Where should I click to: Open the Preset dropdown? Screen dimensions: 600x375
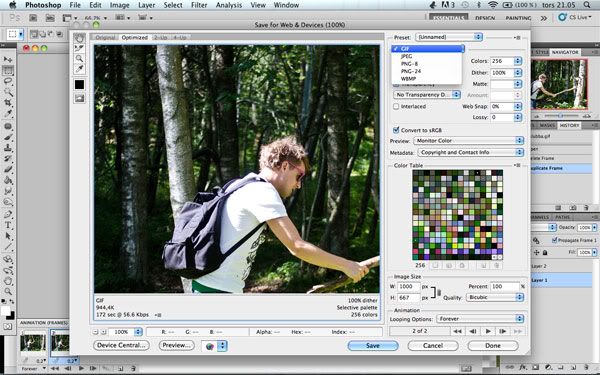tap(448, 37)
